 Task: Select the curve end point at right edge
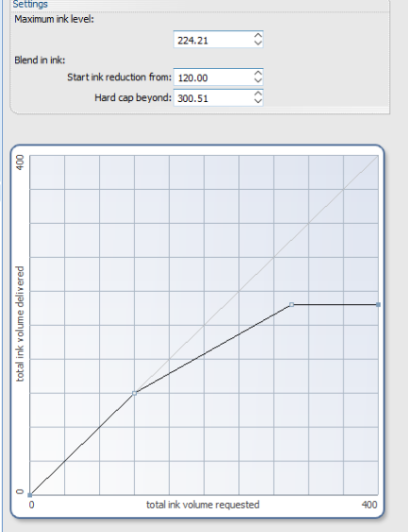click(379, 304)
